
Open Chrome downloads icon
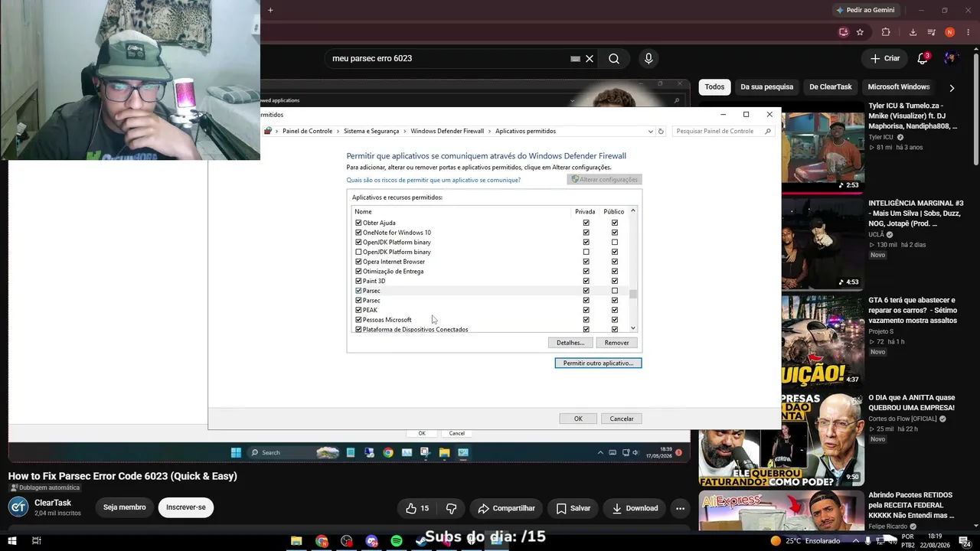pyautogui.click(x=913, y=32)
